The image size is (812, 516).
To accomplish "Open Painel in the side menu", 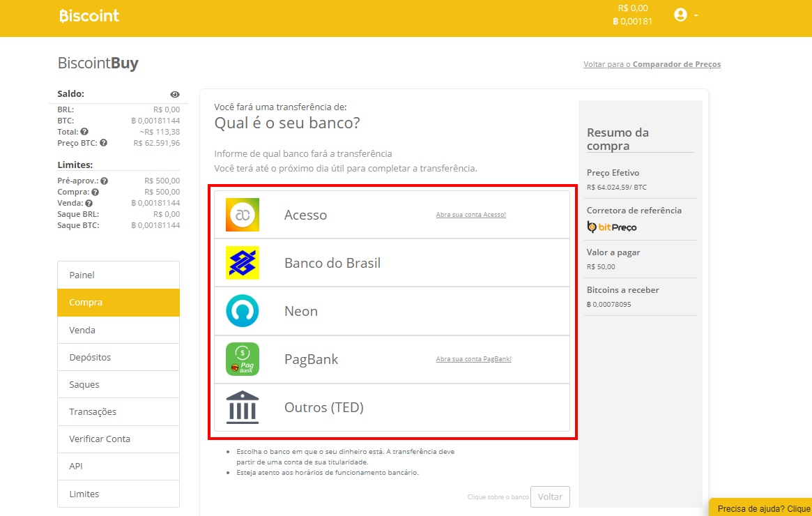I will click(118, 275).
